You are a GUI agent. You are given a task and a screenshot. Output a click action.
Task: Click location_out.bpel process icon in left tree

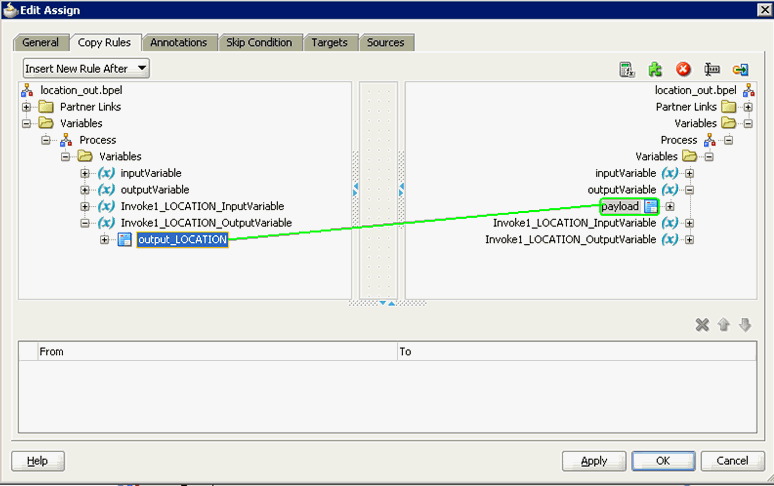tap(27, 90)
